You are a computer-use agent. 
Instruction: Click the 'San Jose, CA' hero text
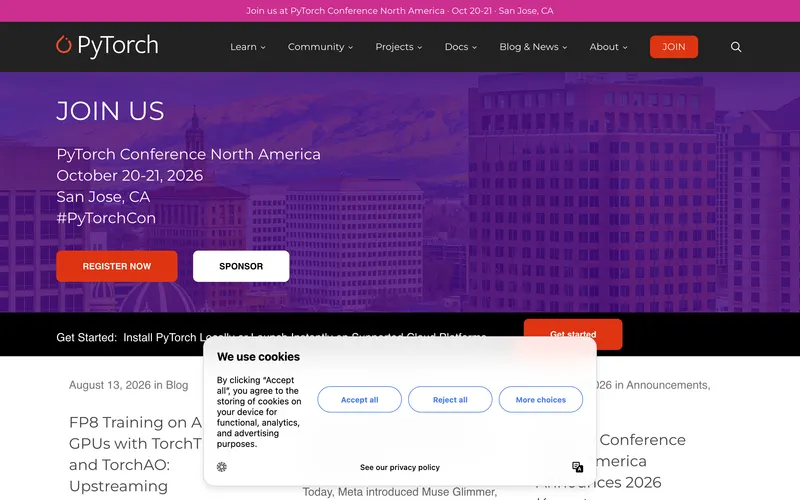click(103, 196)
